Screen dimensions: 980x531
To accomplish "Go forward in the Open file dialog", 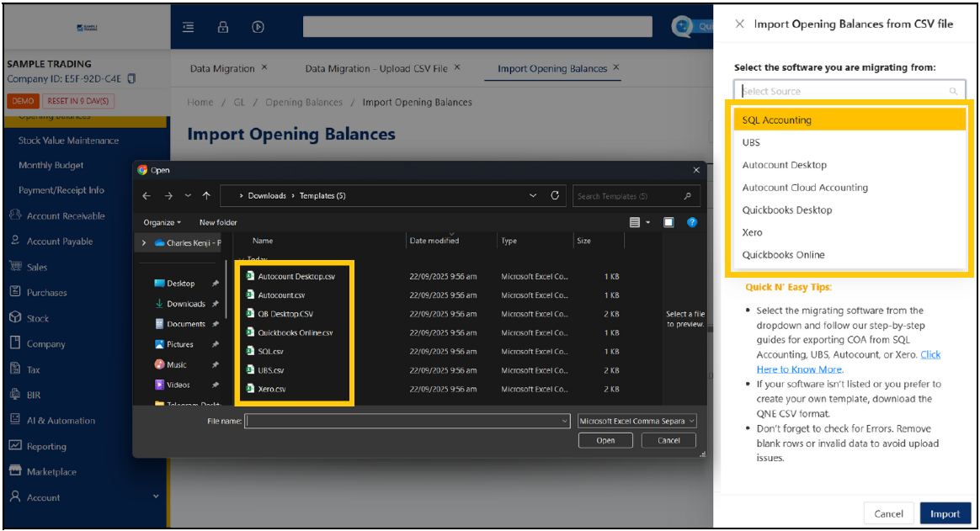I will tap(168, 195).
